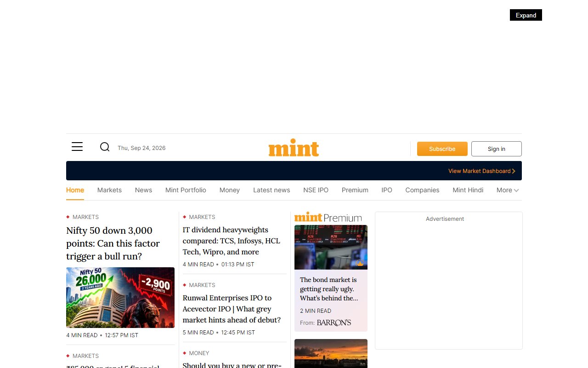Image resolution: width=588 pixels, height=368 pixels.
Task: Click the sunset skyline thumbnail
Action: 331,353
